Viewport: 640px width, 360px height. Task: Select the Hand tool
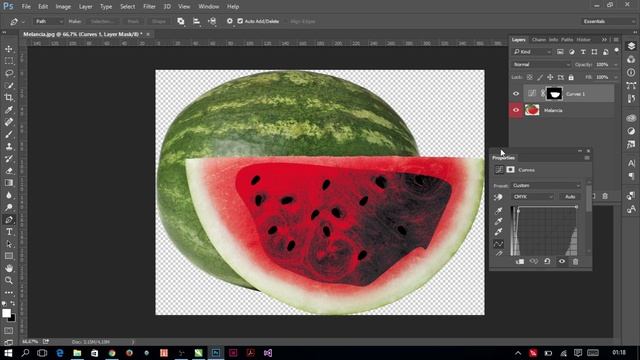(9, 268)
